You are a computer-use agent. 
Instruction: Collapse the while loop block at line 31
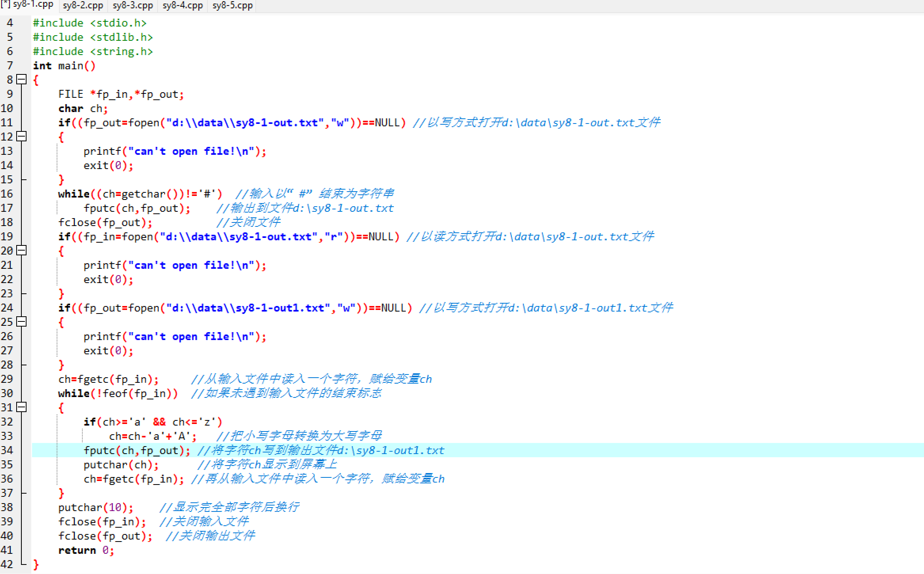(x=21, y=407)
